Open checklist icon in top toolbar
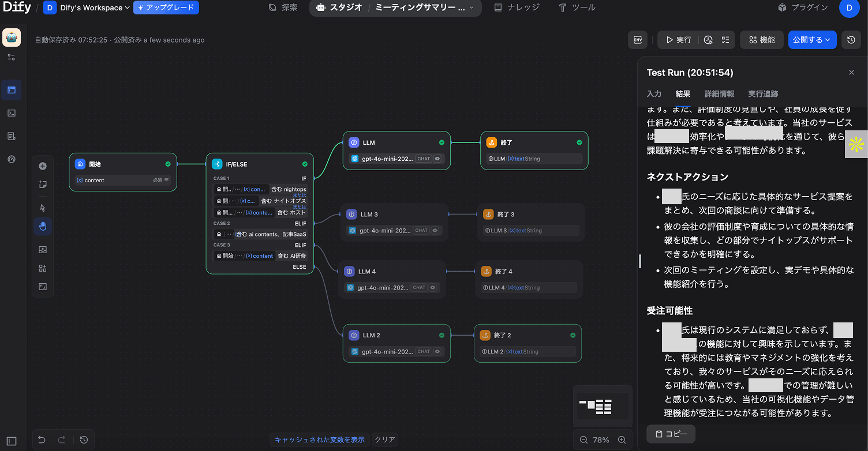This screenshot has height=451, width=868. [725, 40]
